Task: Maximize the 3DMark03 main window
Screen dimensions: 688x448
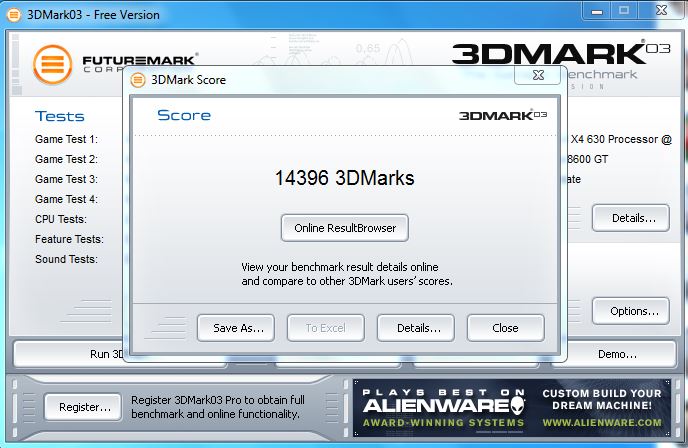Action: pos(624,11)
